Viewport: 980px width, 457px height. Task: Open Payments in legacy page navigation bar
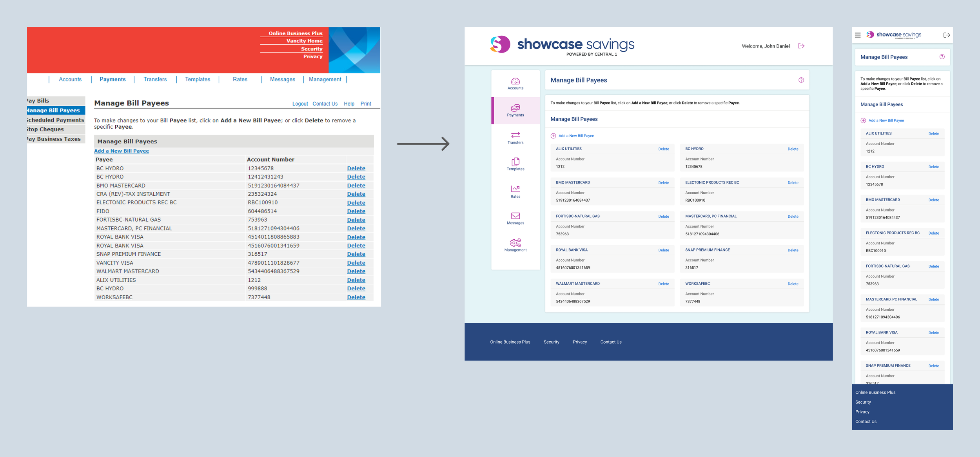[x=113, y=79]
